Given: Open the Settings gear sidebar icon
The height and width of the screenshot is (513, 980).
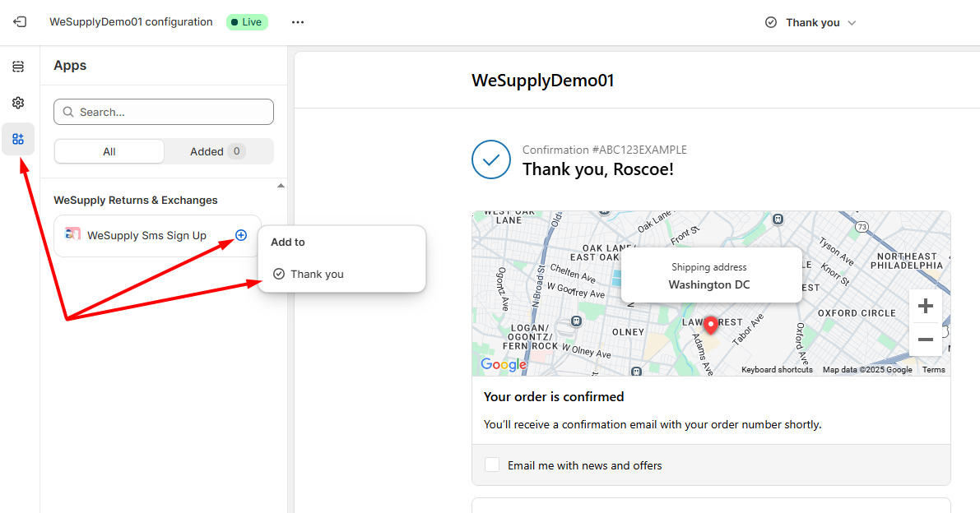Looking at the screenshot, I should [18, 102].
